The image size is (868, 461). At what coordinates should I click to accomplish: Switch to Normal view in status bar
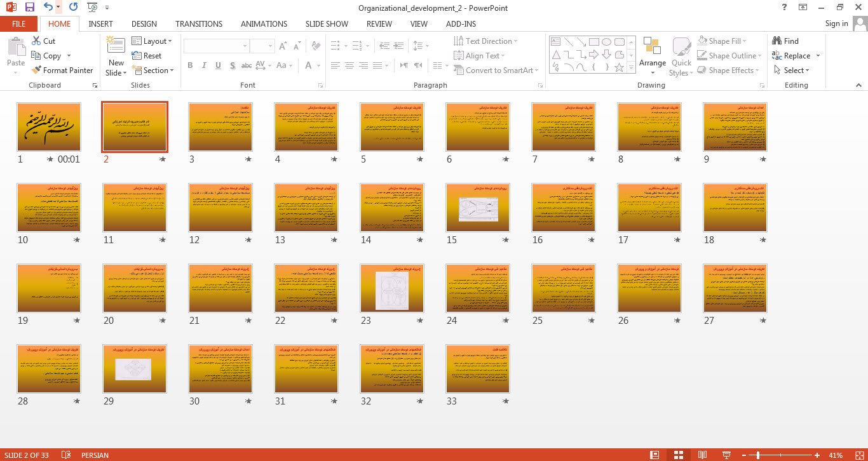654,455
